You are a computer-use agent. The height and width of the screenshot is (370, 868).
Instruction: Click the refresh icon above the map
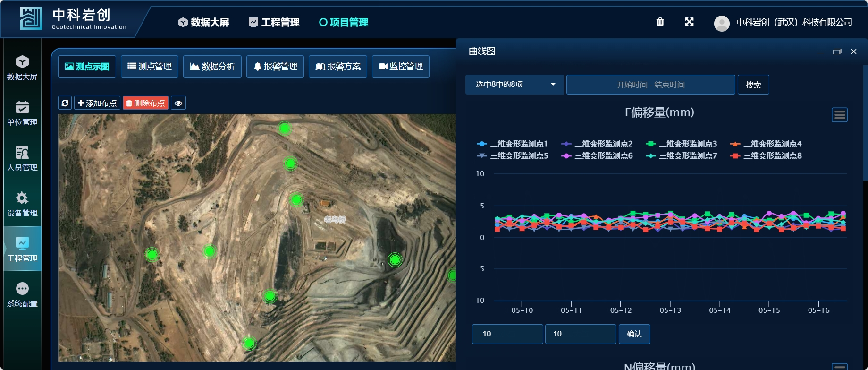tap(65, 103)
